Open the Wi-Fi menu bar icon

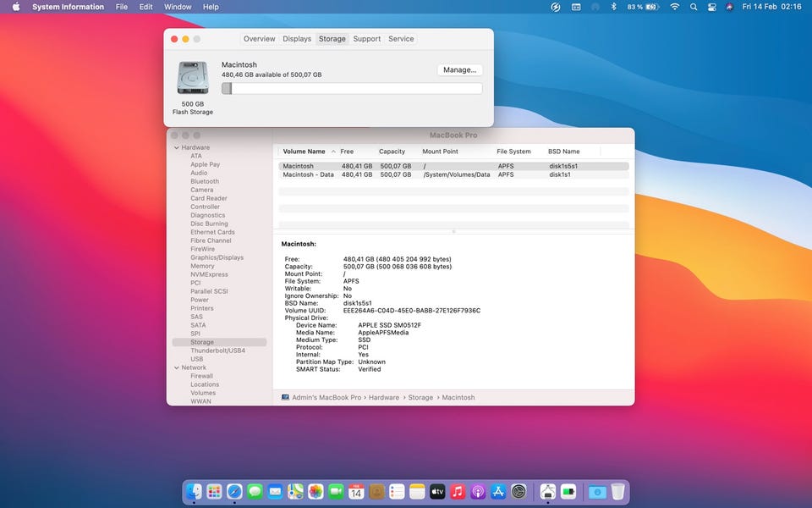[x=674, y=7]
